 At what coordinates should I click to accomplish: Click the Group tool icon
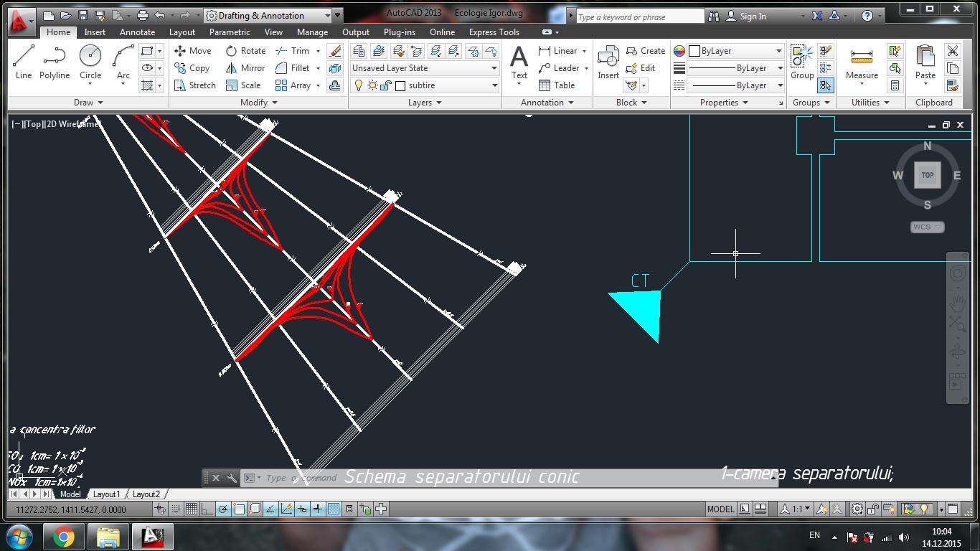[x=802, y=62]
